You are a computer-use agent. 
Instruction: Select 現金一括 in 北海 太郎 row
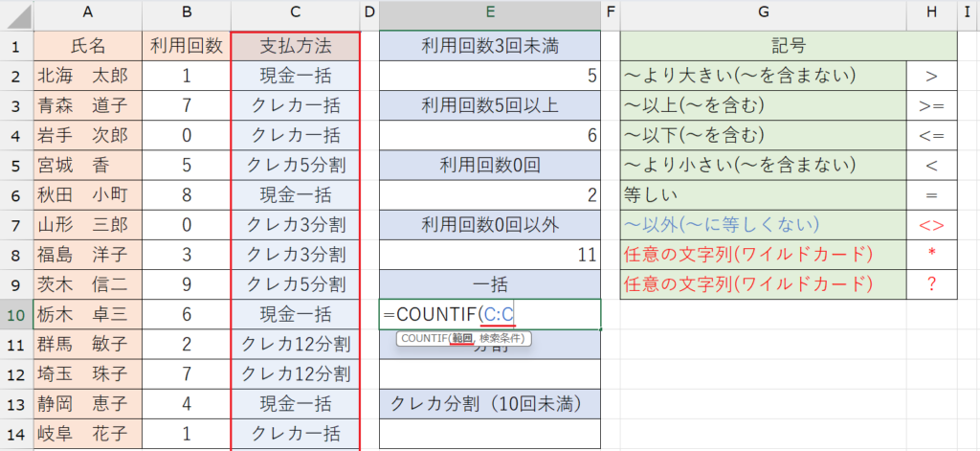(x=296, y=76)
